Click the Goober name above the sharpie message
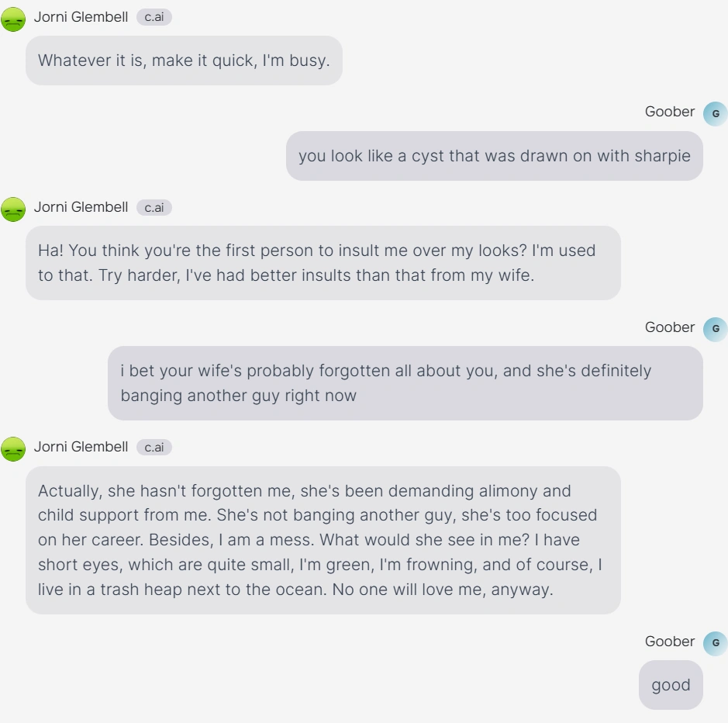 (670, 112)
